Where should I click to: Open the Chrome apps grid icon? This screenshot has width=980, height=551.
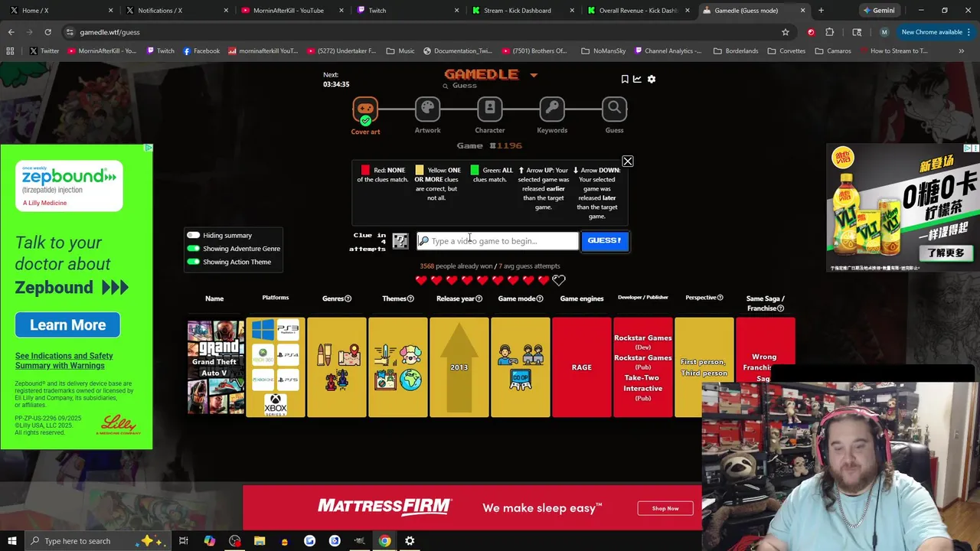[x=10, y=51]
